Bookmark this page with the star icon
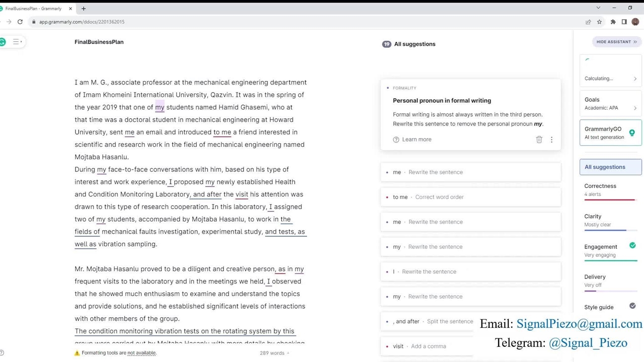 coord(599,22)
